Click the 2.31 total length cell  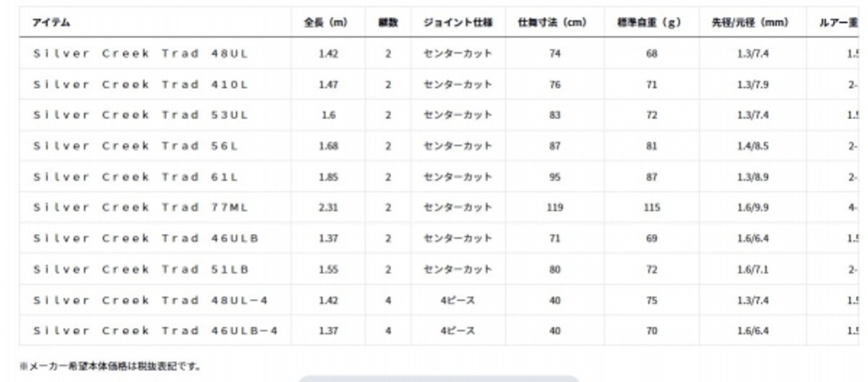point(328,208)
